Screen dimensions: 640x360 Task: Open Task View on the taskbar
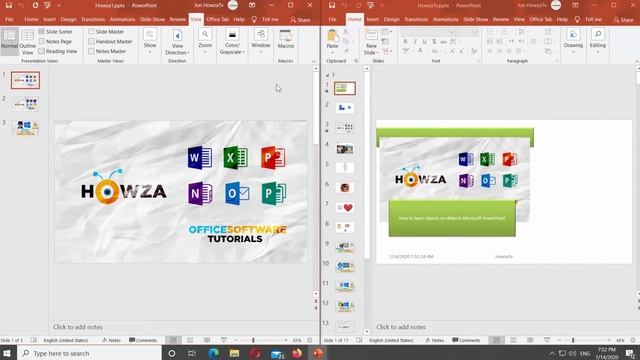tap(192, 353)
